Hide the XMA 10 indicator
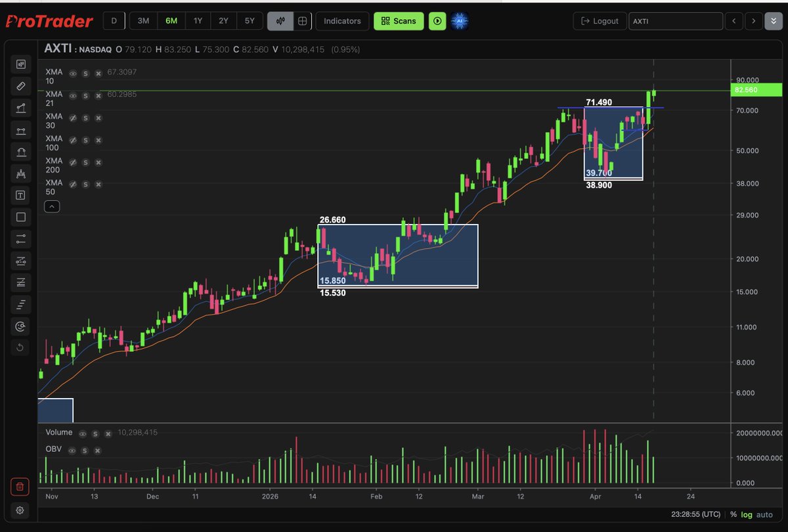788x532 pixels. (x=72, y=74)
